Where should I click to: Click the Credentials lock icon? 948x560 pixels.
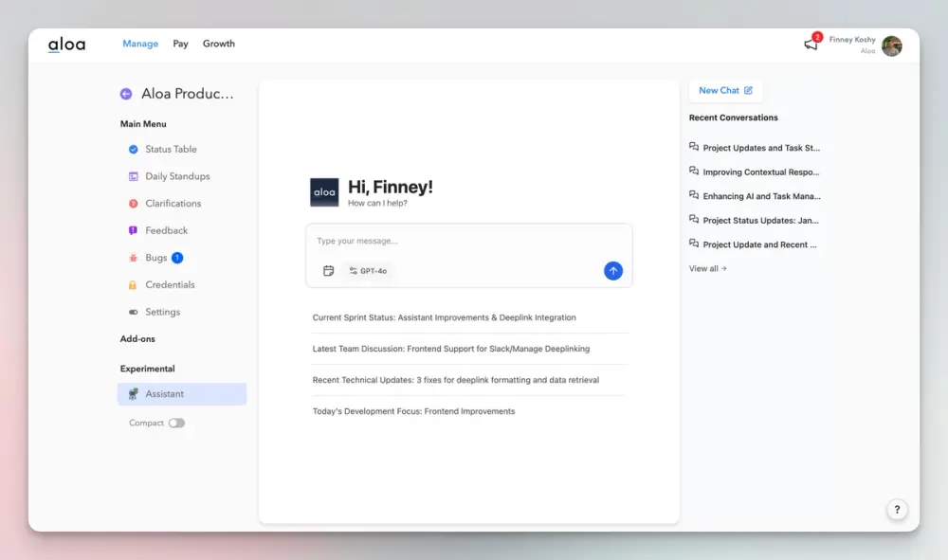(x=133, y=285)
